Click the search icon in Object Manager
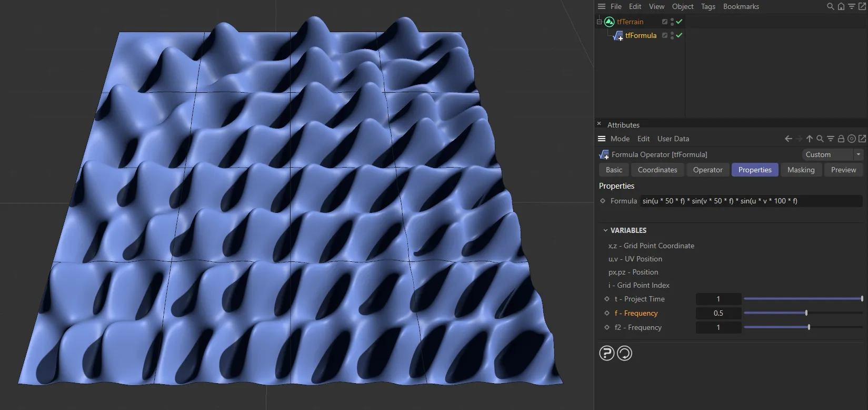 831,6
